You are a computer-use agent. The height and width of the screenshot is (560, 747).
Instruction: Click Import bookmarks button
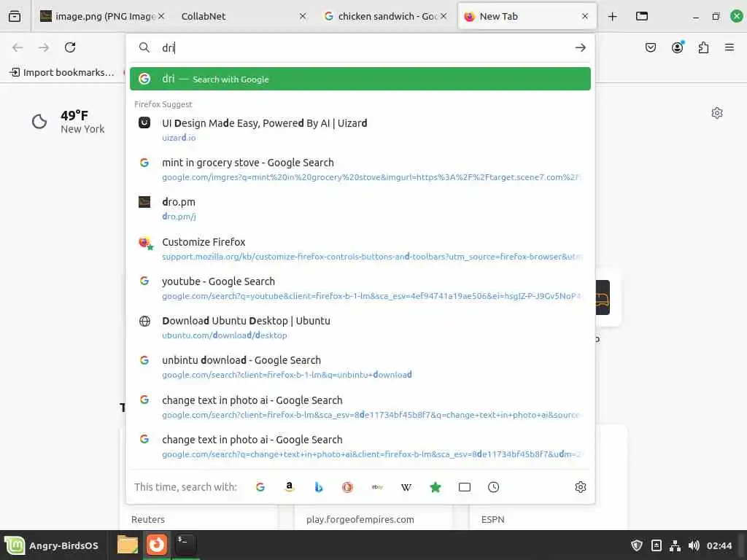point(62,72)
